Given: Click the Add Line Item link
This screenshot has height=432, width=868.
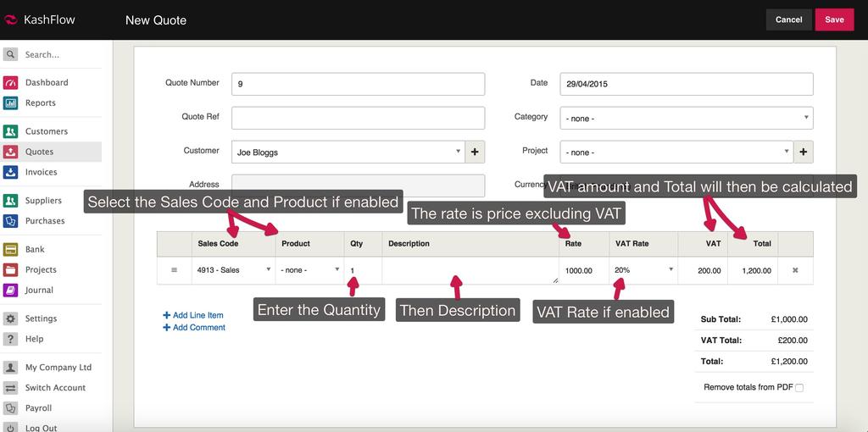Looking at the screenshot, I should click(x=198, y=315).
